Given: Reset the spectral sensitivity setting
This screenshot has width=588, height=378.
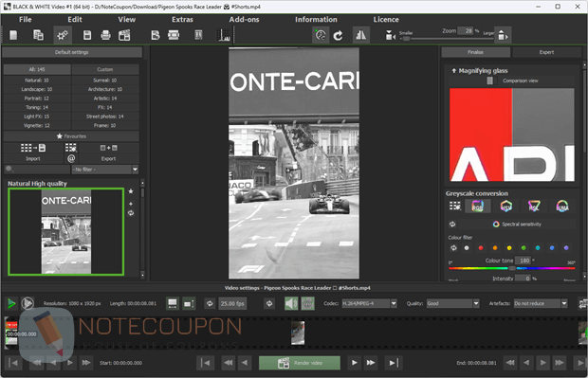Looking at the screenshot, I should (x=452, y=225).
